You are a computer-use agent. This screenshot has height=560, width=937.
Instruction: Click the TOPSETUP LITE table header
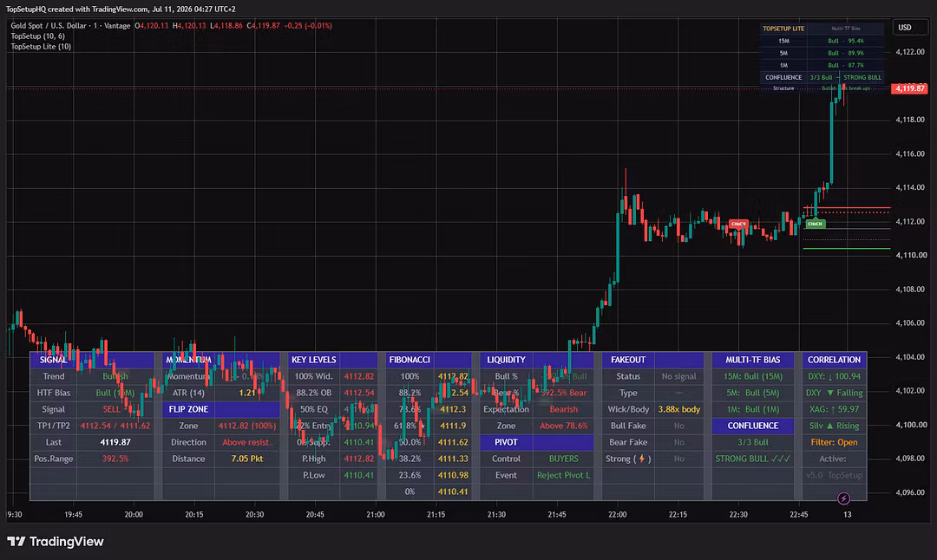click(x=783, y=28)
